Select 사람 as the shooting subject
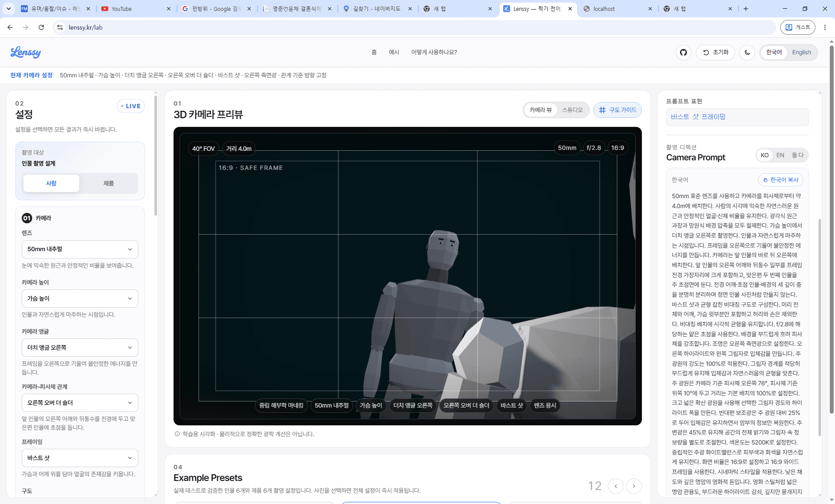 pyautogui.click(x=51, y=183)
